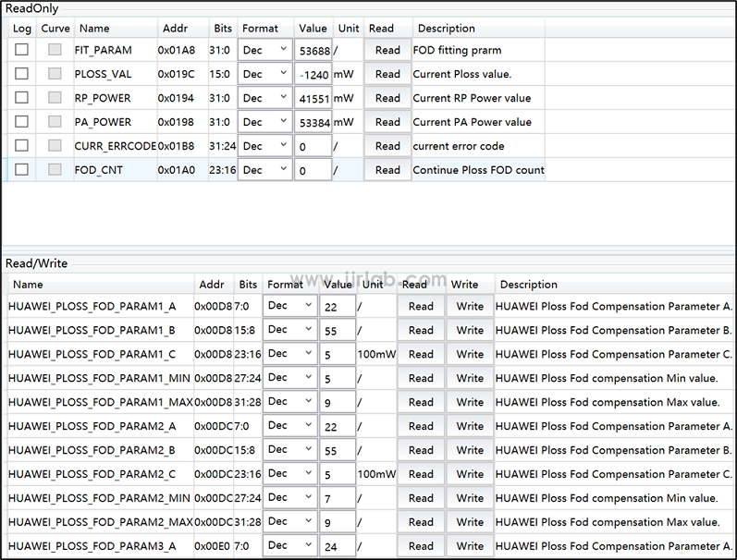This screenshot has width=737, height=560.
Task: Open the Format dropdown for PLOSS_VAL
Action: click(265, 74)
